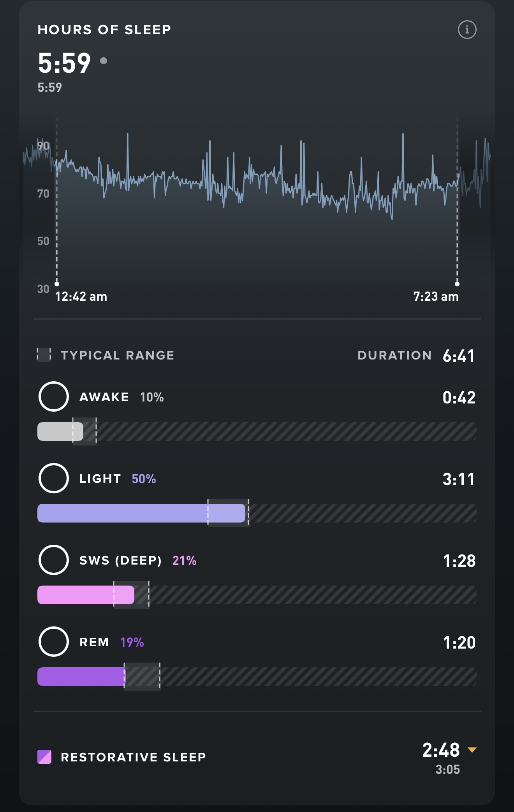Toggle the Awake stage circle
Viewport: 514px width, 812px height.
click(x=54, y=396)
